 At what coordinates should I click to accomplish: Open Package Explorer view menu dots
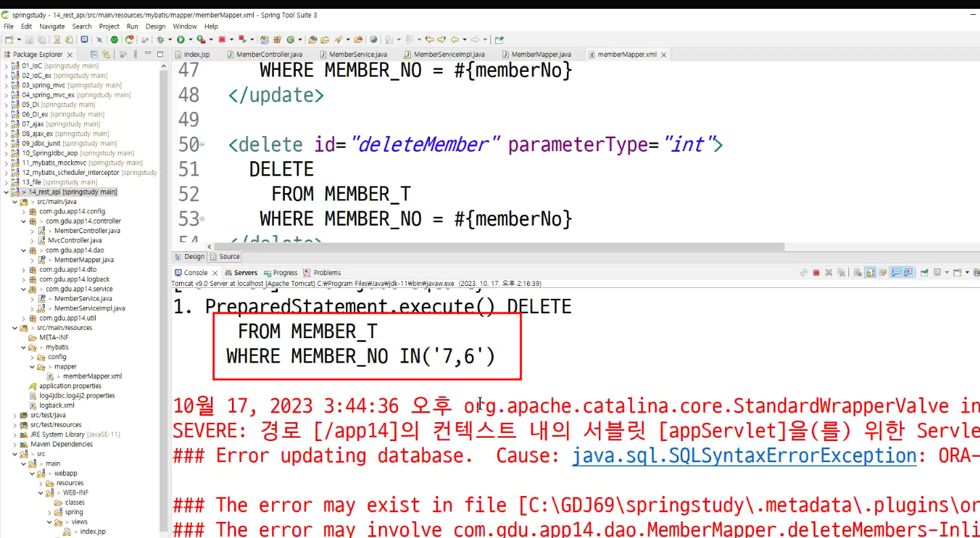[x=136, y=54]
